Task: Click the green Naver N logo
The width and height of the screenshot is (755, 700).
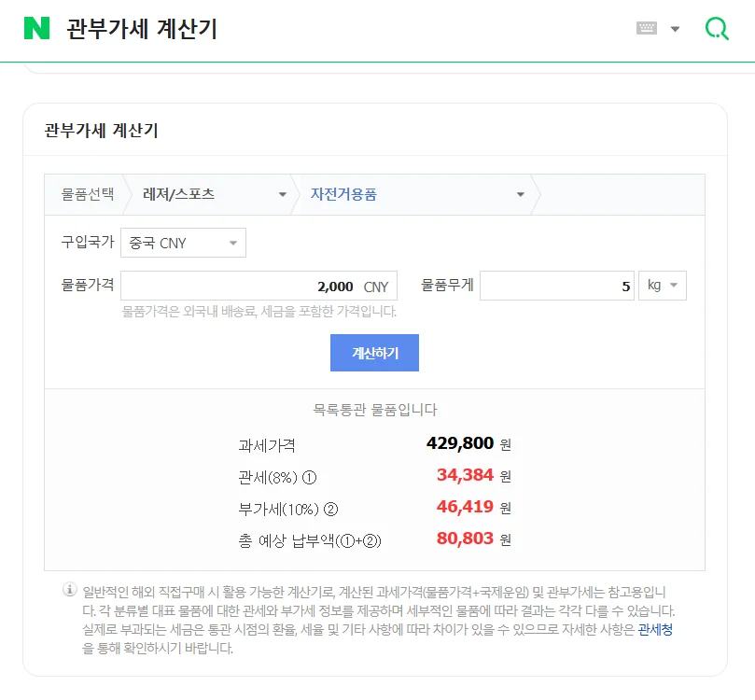Action: click(36, 28)
